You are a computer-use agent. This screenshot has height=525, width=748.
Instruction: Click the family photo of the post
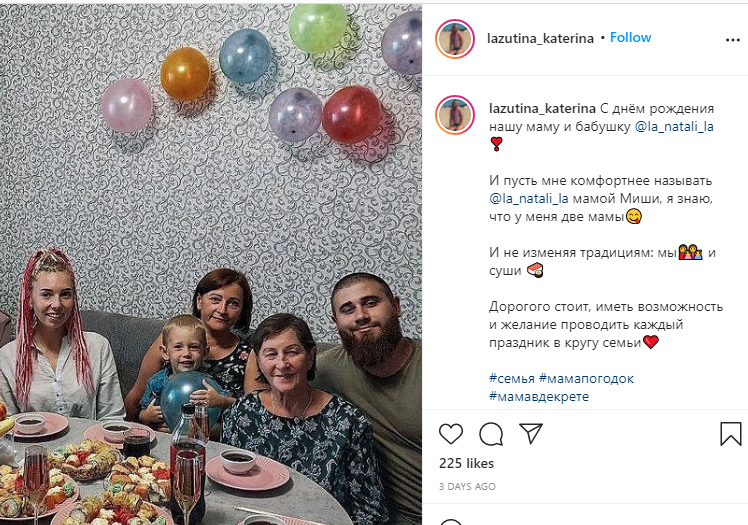coord(211,264)
